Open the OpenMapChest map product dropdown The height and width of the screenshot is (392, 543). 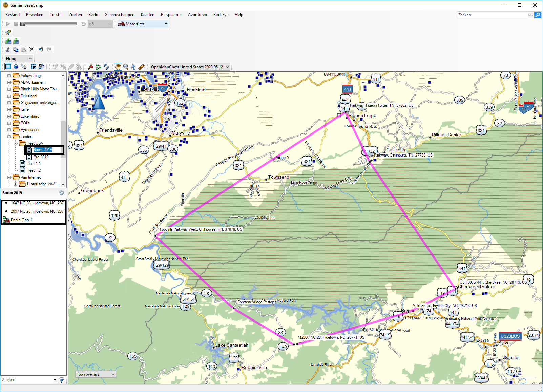tap(227, 67)
